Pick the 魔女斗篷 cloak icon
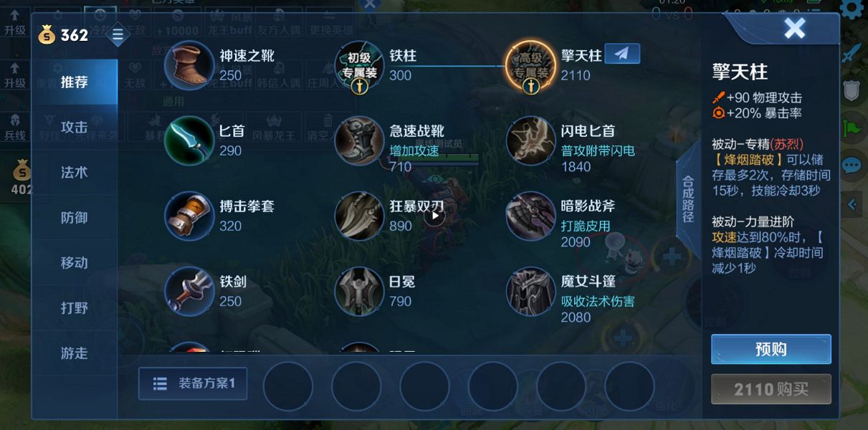 point(530,291)
